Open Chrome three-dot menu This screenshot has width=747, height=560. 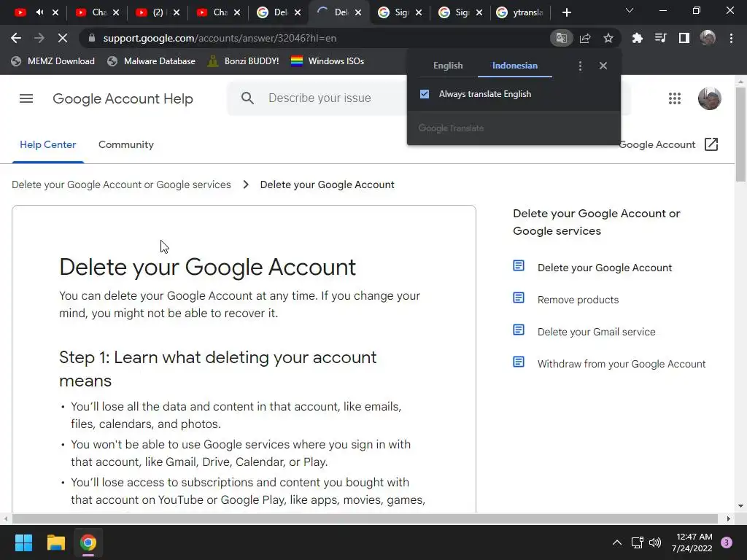pyautogui.click(x=731, y=38)
